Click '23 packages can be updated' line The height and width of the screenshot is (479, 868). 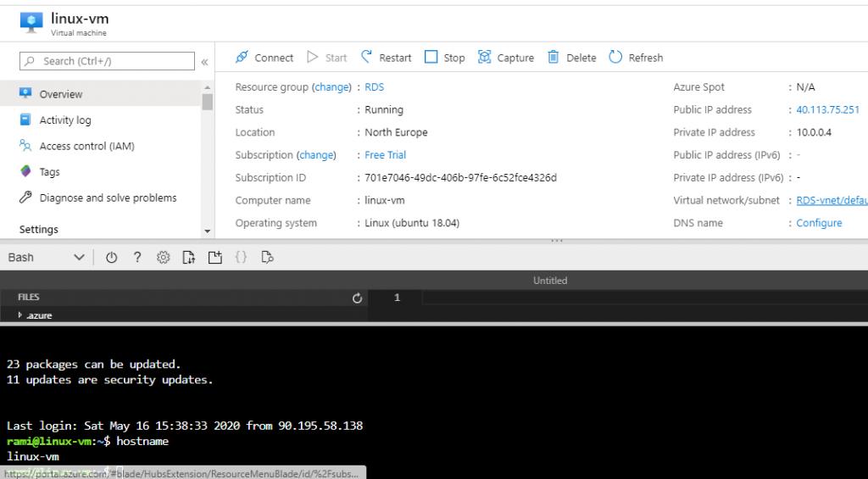point(93,365)
